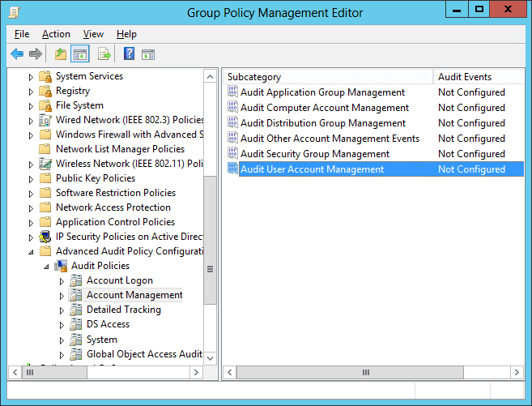Toggle the Show/Hide Console Tree icon
This screenshot has width=532, height=406.
(x=80, y=53)
